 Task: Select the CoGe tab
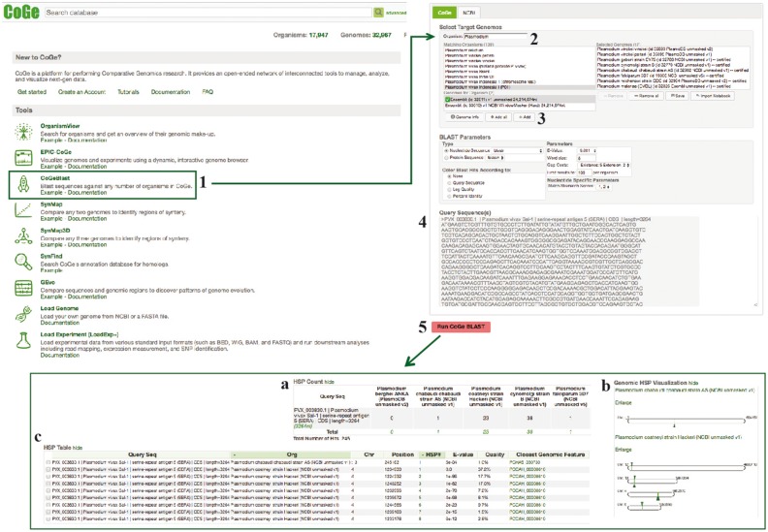(x=444, y=14)
